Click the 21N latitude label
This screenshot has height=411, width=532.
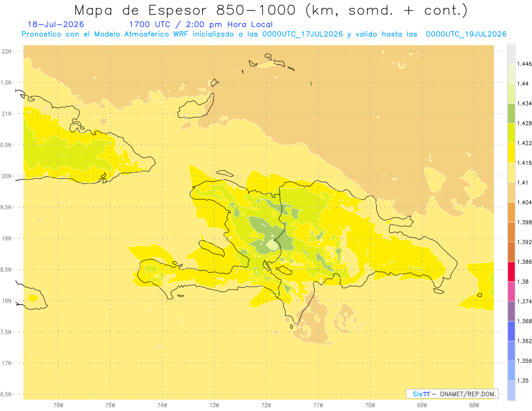(x=7, y=114)
